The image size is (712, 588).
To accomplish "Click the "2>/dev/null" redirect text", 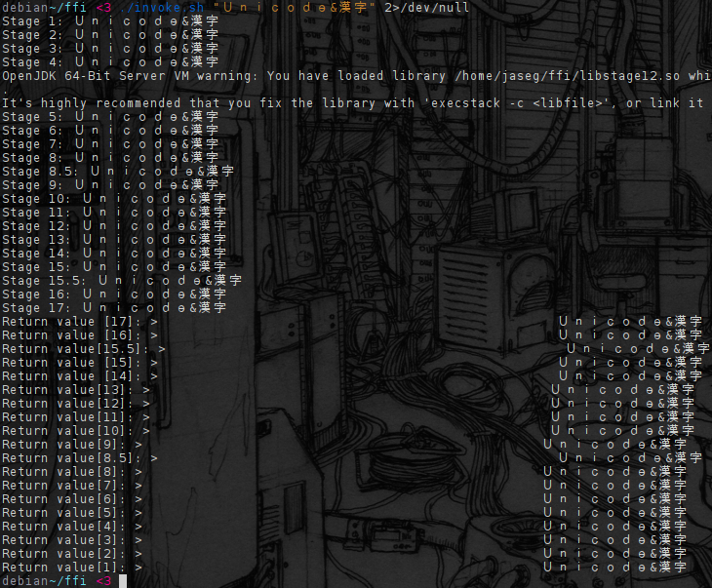I will (x=426, y=8).
